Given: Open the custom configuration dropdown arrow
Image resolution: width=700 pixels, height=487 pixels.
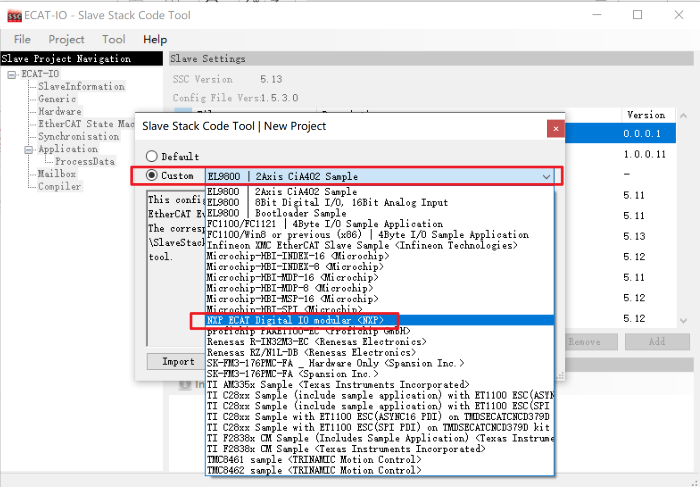Looking at the screenshot, I should tap(546, 176).
